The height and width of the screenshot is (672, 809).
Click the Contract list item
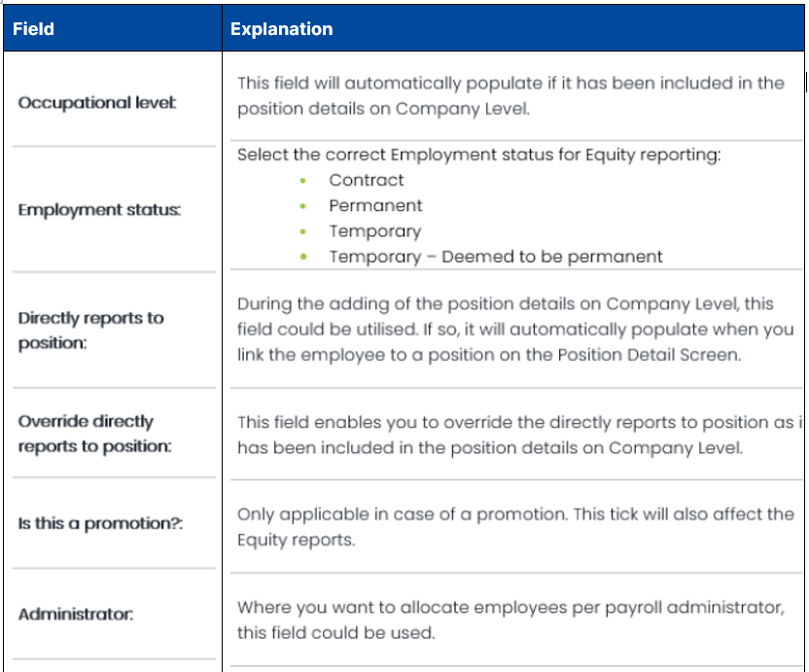pyautogui.click(x=366, y=180)
